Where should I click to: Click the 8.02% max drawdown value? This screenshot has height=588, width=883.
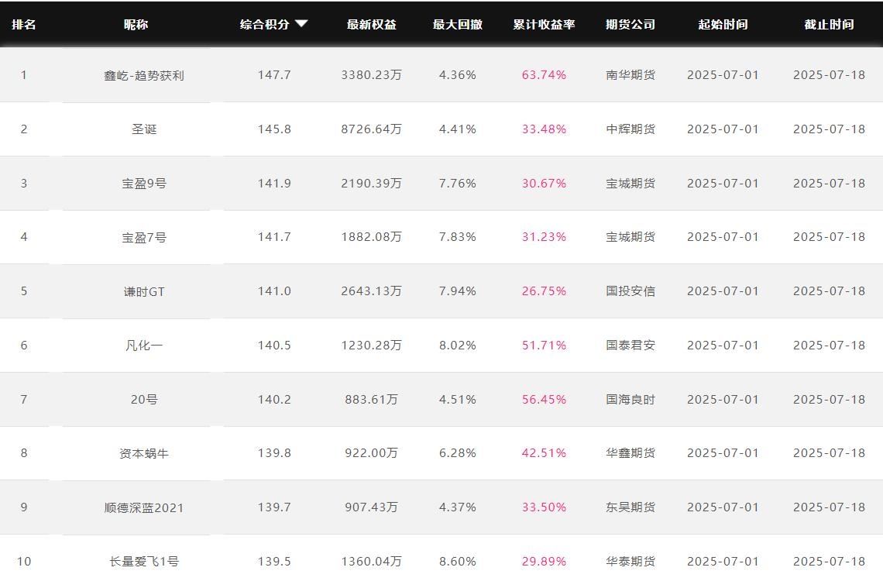pos(457,345)
